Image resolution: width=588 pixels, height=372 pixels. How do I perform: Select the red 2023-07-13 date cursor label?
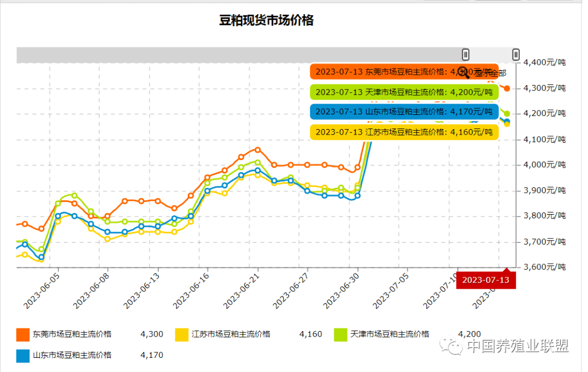point(486,280)
